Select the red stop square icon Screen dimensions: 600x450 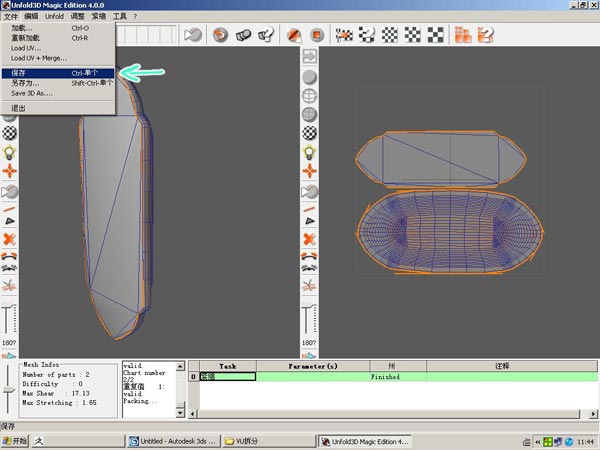click(316, 35)
